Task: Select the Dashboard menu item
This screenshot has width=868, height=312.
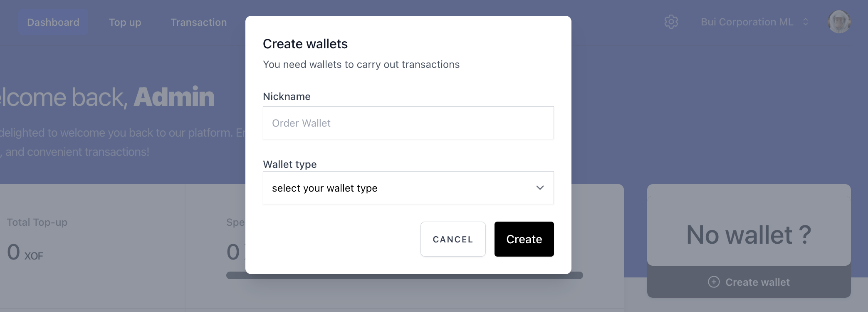Action: pyautogui.click(x=53, y=22)
